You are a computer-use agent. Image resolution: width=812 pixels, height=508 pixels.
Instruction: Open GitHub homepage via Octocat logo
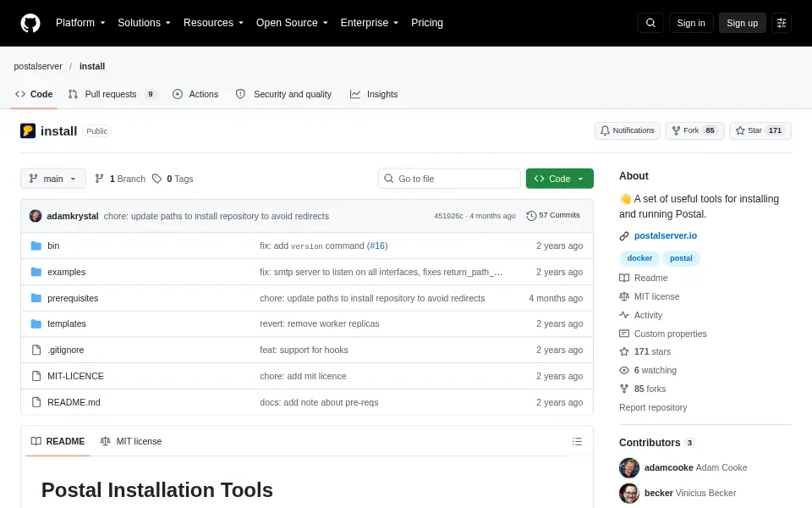(30, 23)
